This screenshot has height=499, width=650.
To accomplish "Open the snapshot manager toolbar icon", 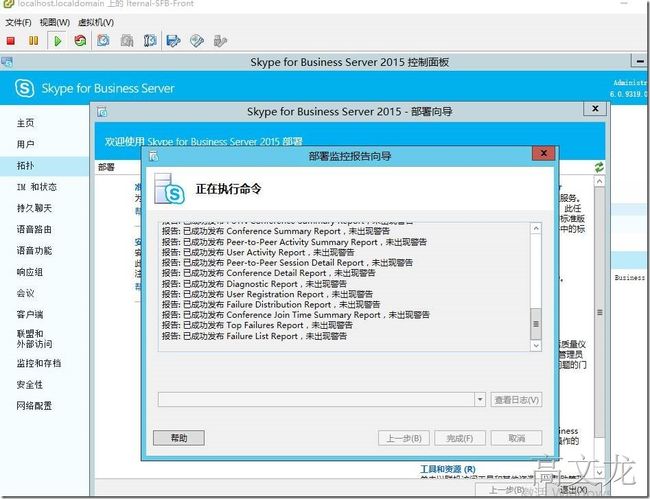I will [150, 41].
